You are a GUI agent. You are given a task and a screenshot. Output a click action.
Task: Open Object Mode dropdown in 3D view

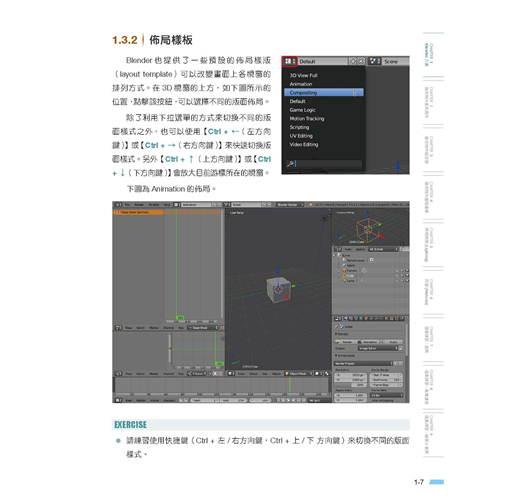299,374
